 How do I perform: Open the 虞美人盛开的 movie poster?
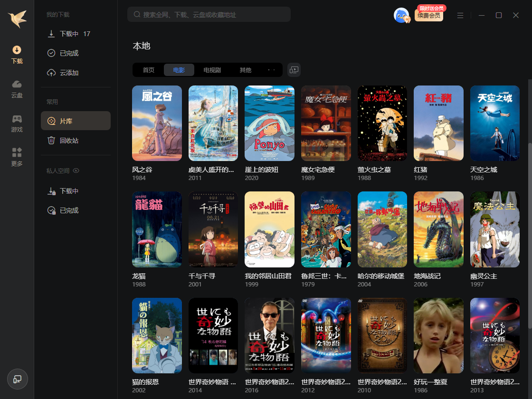point(213,123)
